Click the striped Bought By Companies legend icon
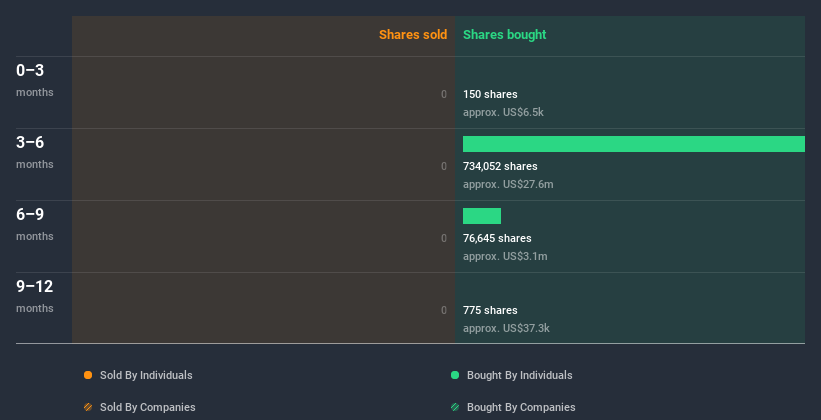Screen dimensions: 821x420 (x=455, y=407)
